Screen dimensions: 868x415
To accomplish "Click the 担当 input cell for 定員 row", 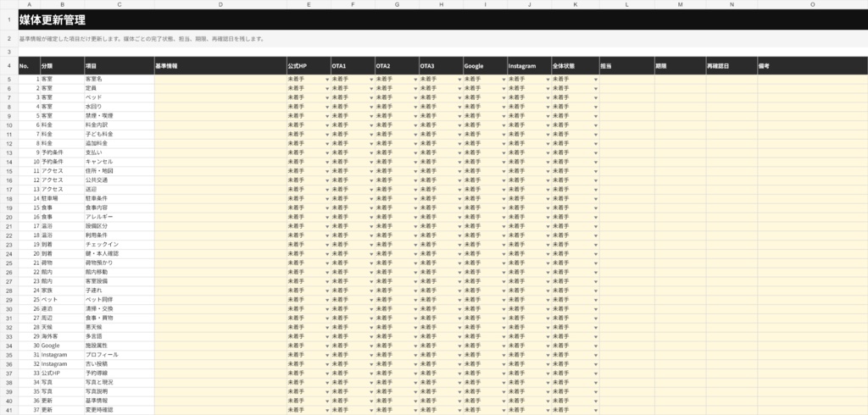I will 627,89.
